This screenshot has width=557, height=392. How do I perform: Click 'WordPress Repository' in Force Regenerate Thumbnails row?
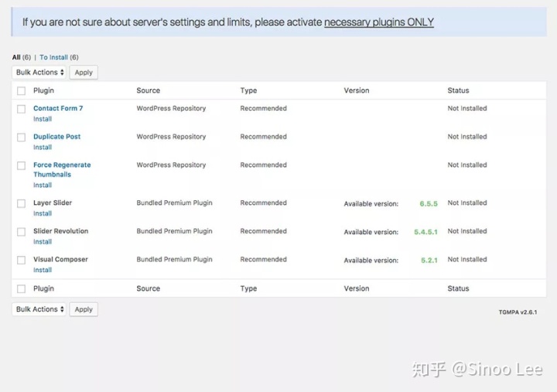click(x=171, y=165)
